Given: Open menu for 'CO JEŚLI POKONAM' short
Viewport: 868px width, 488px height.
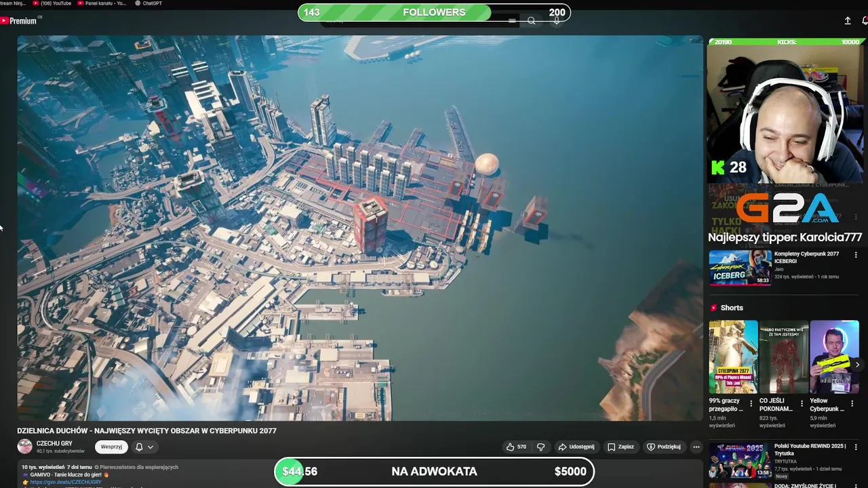Looking at the screenshot, I should coord(802,404).
